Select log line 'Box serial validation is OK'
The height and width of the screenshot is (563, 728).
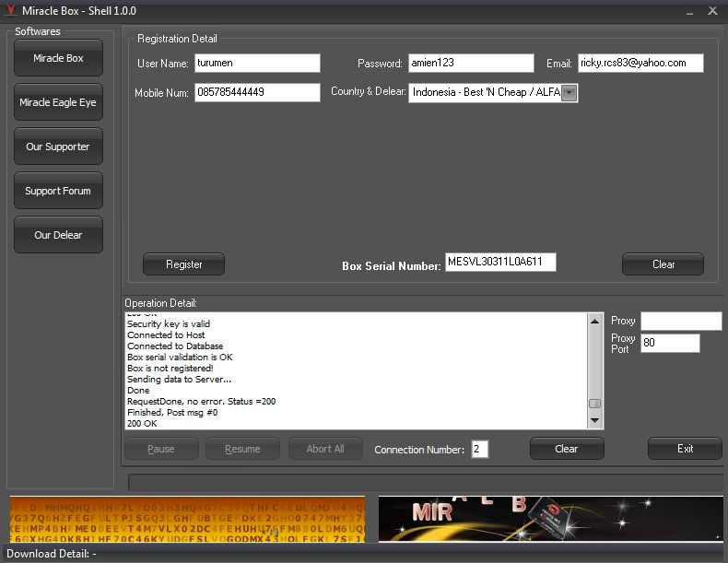tap(180, 358)
